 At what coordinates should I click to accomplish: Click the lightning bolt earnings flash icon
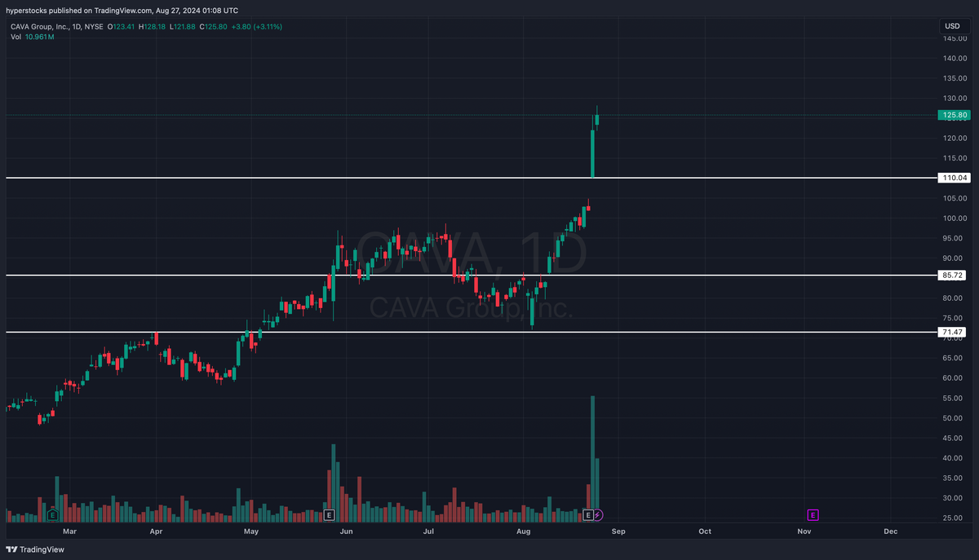[598, 514]
